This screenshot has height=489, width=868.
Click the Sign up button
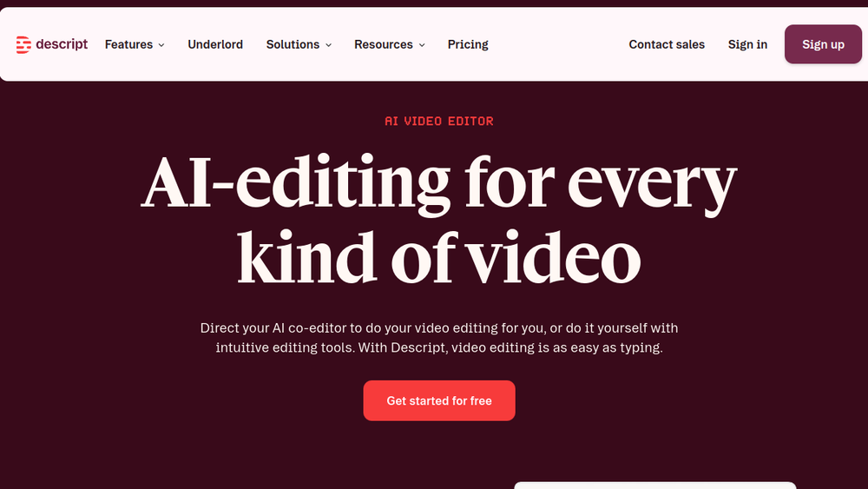(823, 44)
